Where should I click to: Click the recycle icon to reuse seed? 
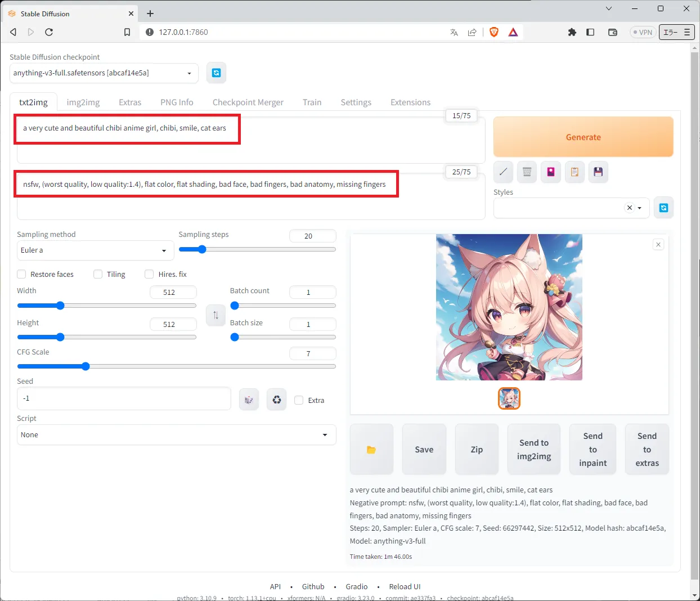pos(276,400)
